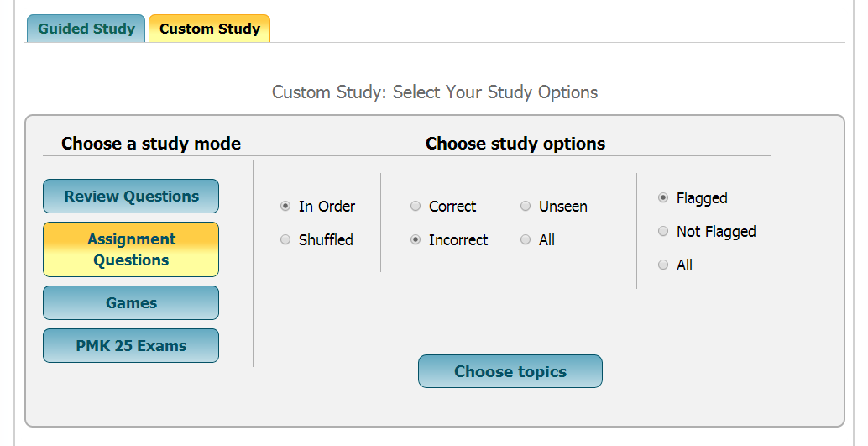This screenshot has width=868, height=446.
Task: Click the 'Choose study options' heading
Action: (515, 144)
